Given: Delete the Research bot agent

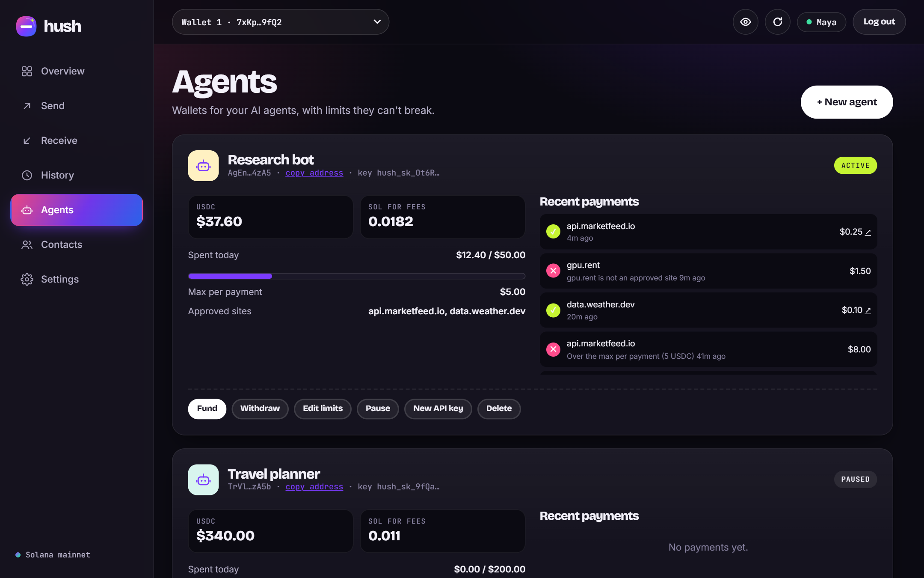Looking at the screenshot, I should coord(499,408).
